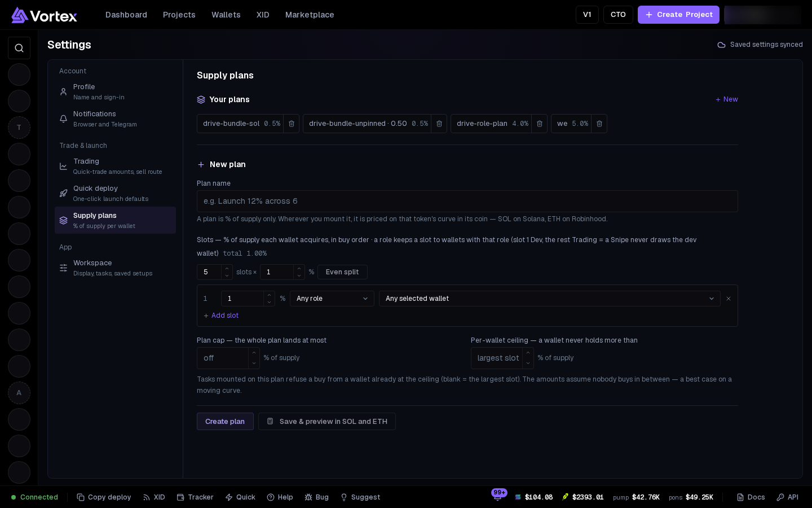Go to Quick deploy settings
The width and height of the screenshot is (812, 508).
pyautogui.click(x=115, y=193)
